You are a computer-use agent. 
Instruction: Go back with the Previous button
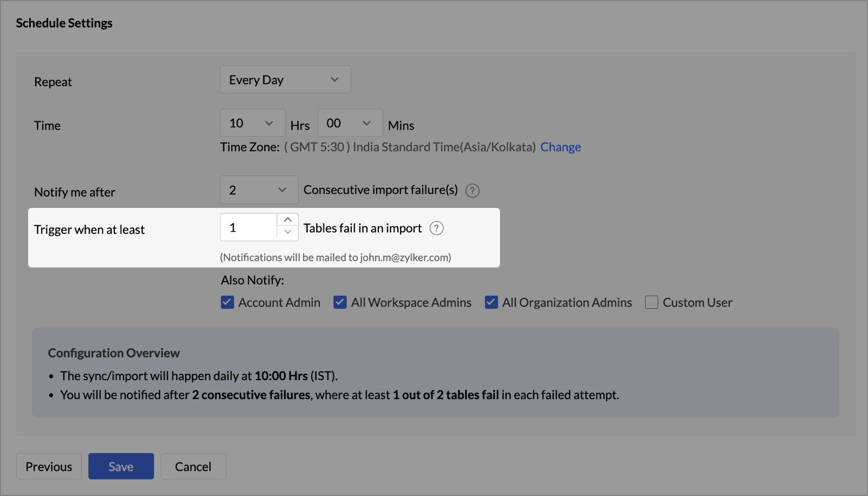point(49,466)
